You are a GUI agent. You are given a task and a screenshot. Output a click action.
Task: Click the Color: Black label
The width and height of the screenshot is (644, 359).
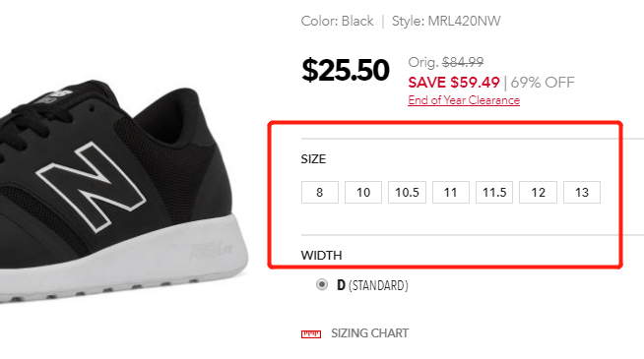click(337, 21)
